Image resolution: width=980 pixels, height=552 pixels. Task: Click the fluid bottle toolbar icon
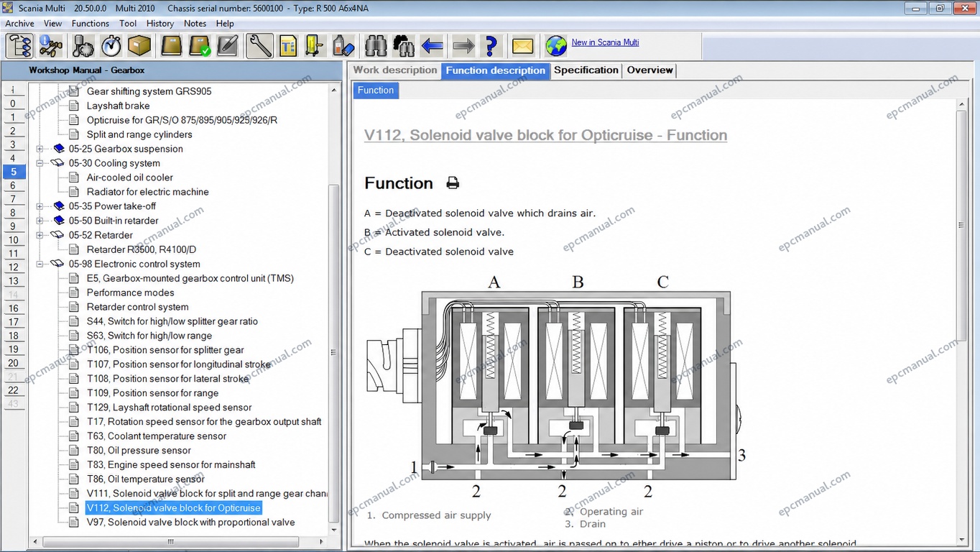click(343, 46)
